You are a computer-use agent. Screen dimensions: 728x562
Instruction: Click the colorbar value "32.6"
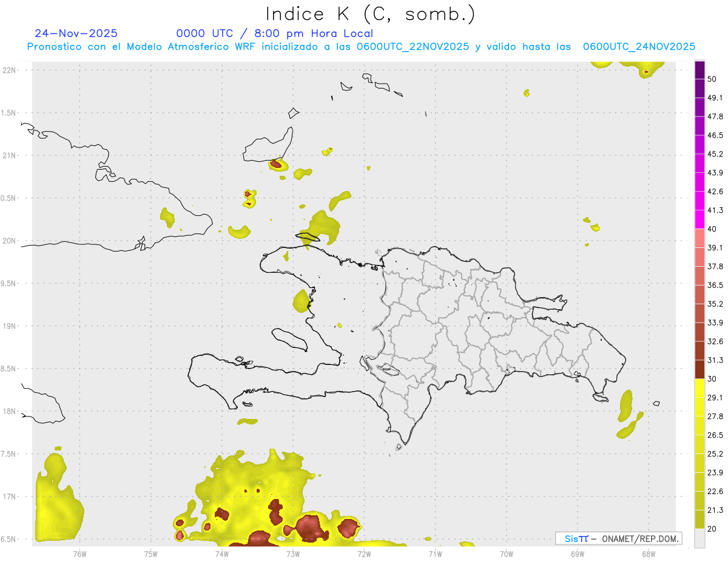[x=715, y=341]
